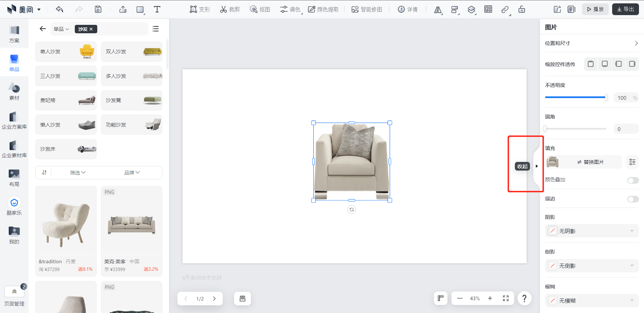Go back with the left arrow
This screenshot has height=313, width=644.
tap(43, 29)
